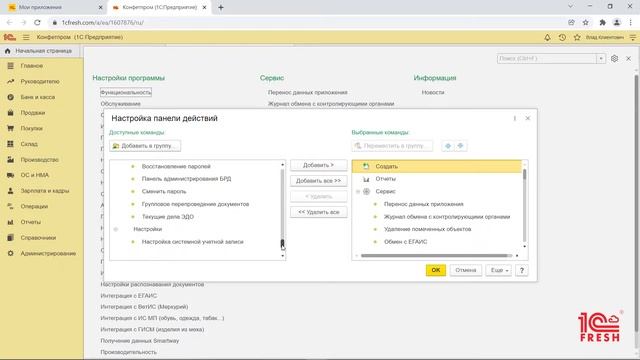Open Новости link under Информация

433,93
